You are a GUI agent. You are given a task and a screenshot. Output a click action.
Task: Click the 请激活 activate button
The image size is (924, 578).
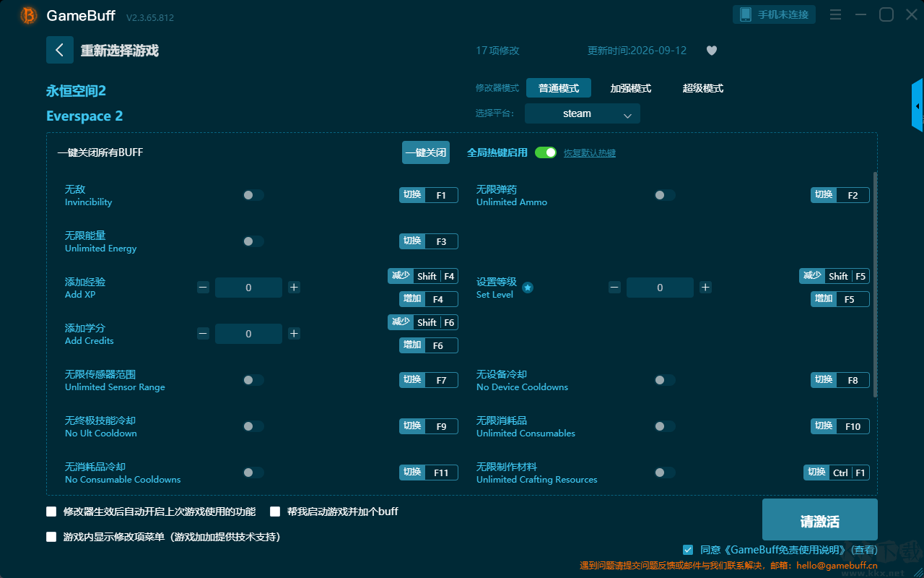pyautogui.click(x=820, y=519)
